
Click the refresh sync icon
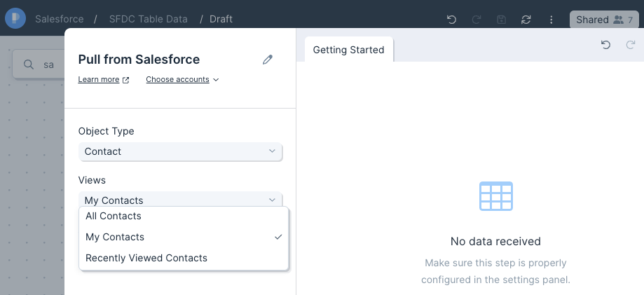pos(526,20)
